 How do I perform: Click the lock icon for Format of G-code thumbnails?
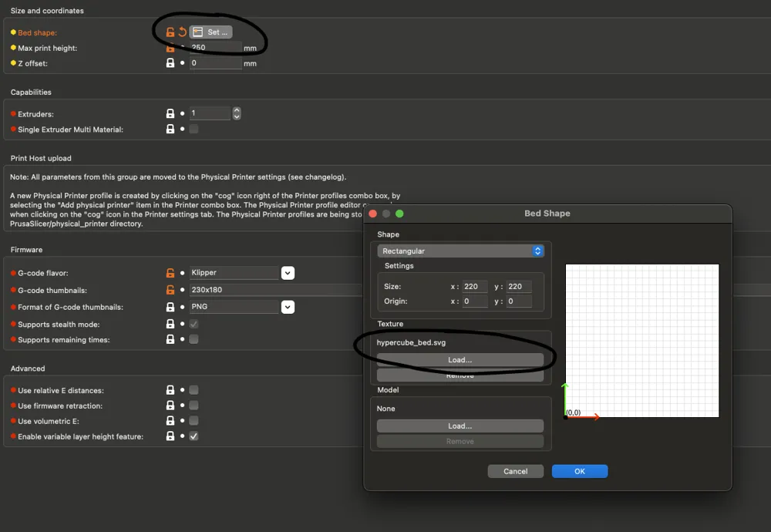170,307
